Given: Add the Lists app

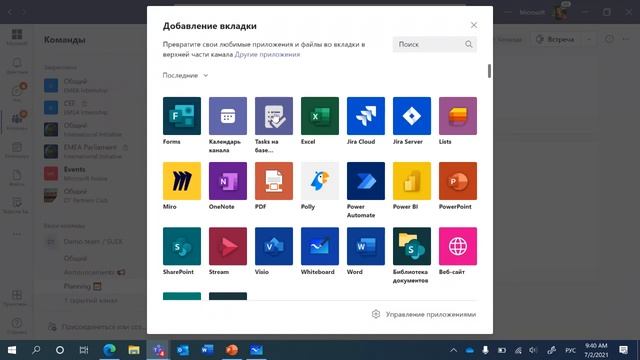Looking at the screenshot, I should coord(458,116).
